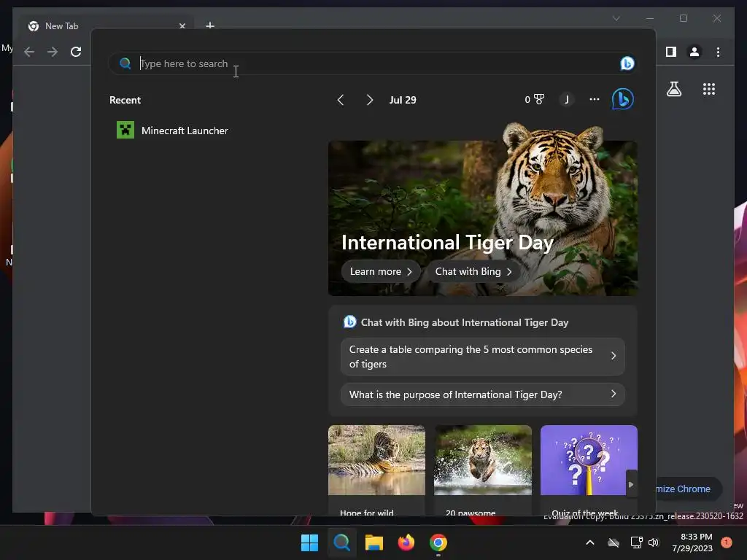The image size is (747, 560).
Task: Open the Chrome side panel icon
Action: point(671,52)
